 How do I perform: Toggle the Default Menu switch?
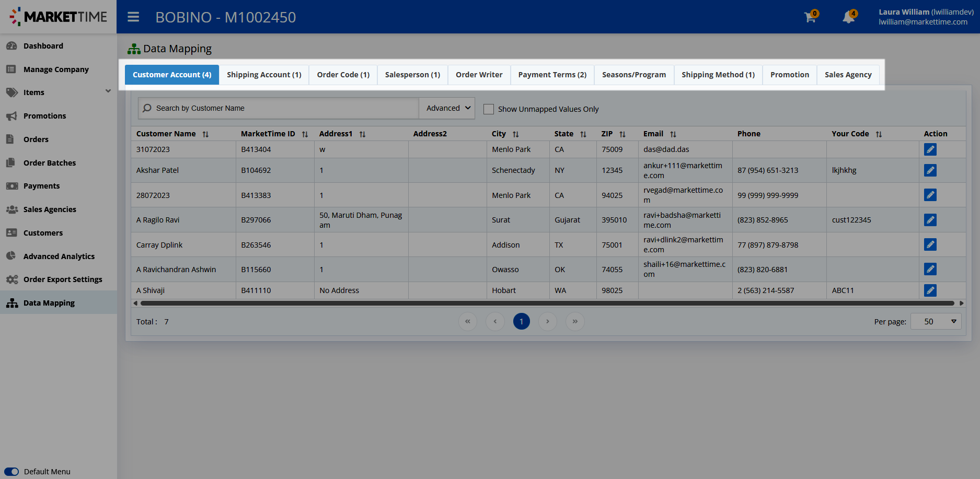coord(11,472)
